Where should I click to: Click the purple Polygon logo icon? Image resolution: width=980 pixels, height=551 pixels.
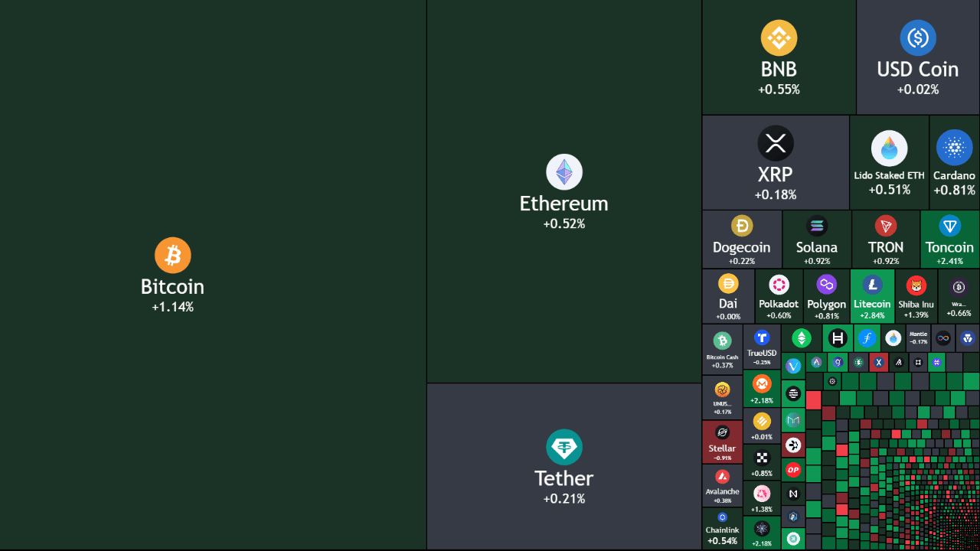(826, 285)
